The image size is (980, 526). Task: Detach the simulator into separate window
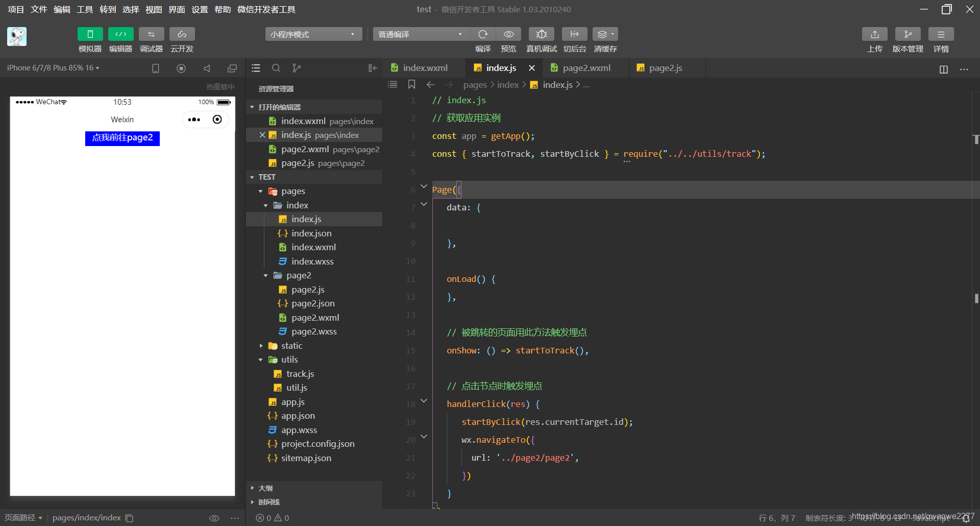coord(232,68)
